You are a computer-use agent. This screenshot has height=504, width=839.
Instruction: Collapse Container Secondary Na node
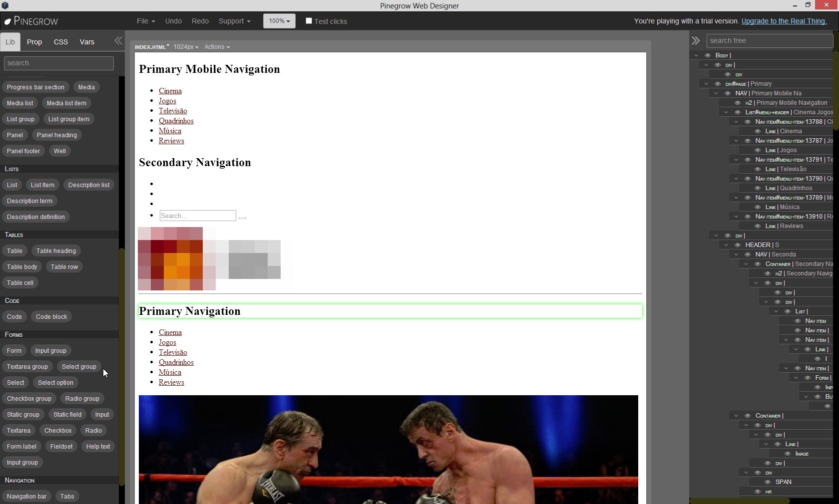tap(746, 264)
